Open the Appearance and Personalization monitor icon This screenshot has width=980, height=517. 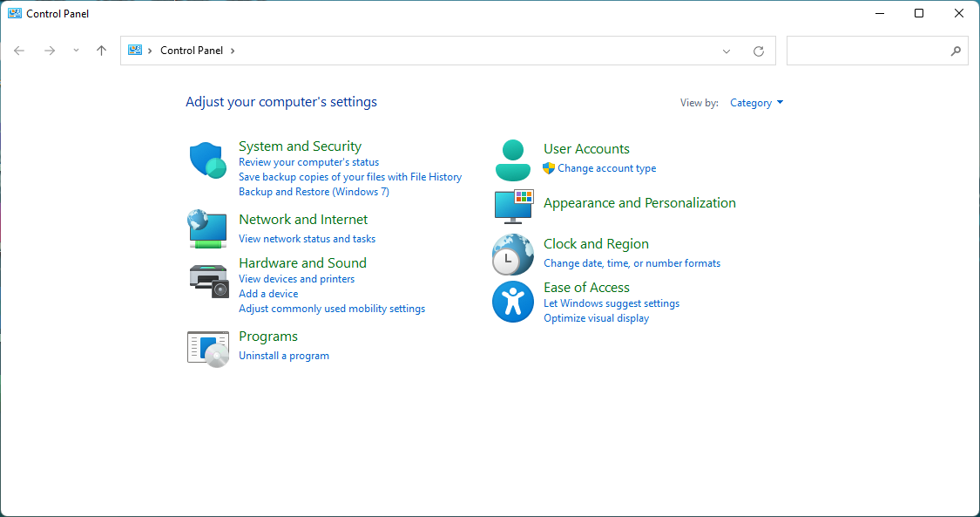pos(514,207)
